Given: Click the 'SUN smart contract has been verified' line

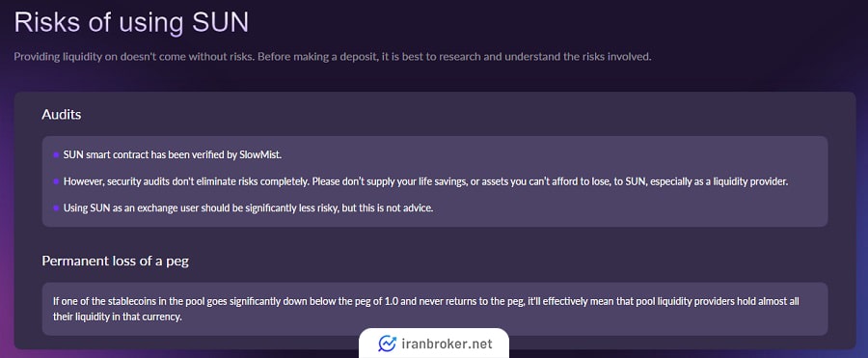Looking at the screenshot, I should (173, 155).
